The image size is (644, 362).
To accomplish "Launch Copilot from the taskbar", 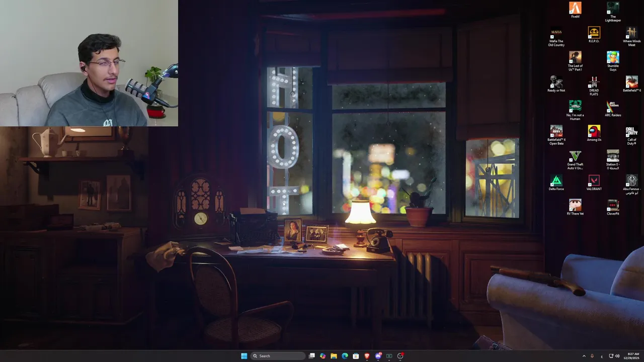I will (323, 356).
